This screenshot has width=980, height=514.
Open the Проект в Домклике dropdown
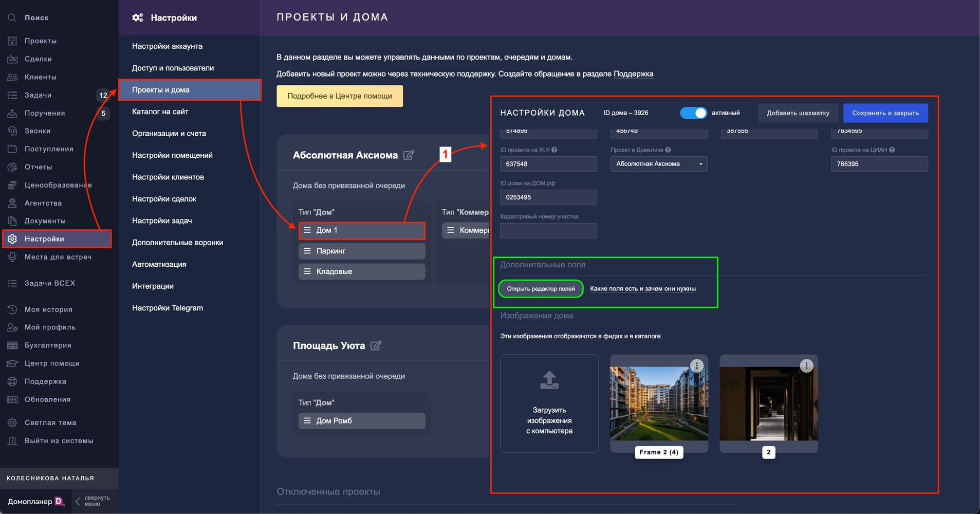click(x=658, y=164)
